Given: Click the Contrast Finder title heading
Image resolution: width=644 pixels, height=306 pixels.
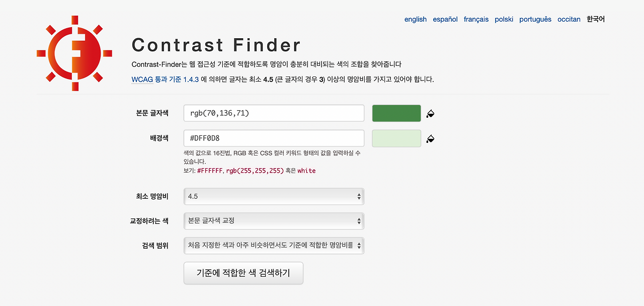Looking at the screenshot, I should pyautogui.click(x=216, y=45).
